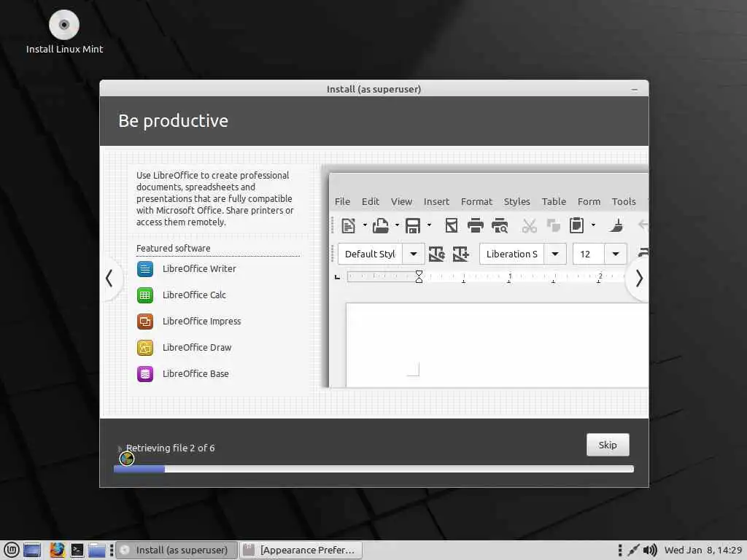Click the LibreOffice Calc icon
The height and width of the screenshot is (560, 747).
point(145,295)
